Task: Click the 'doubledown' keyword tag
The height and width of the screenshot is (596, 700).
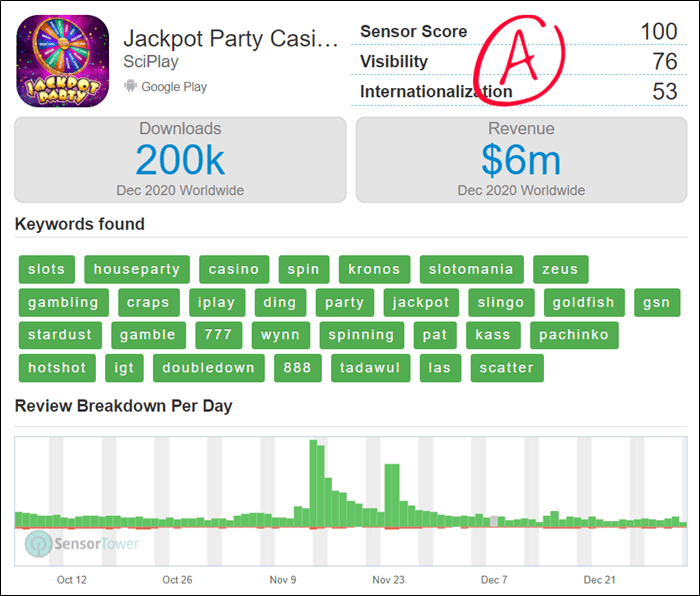Action: [x=208, y=368]
